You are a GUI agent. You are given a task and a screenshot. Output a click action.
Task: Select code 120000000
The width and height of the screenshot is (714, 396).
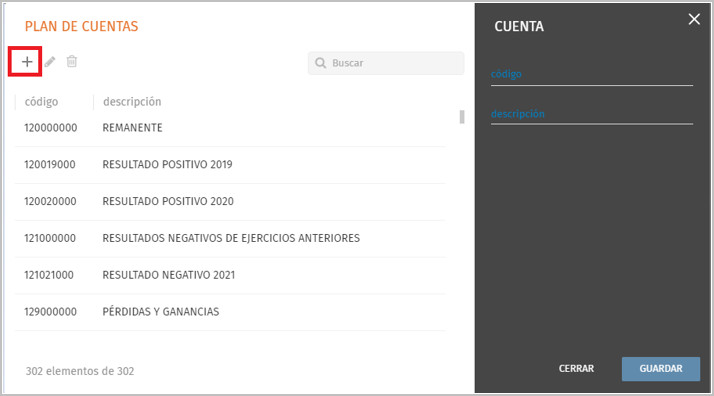(51, 128)
